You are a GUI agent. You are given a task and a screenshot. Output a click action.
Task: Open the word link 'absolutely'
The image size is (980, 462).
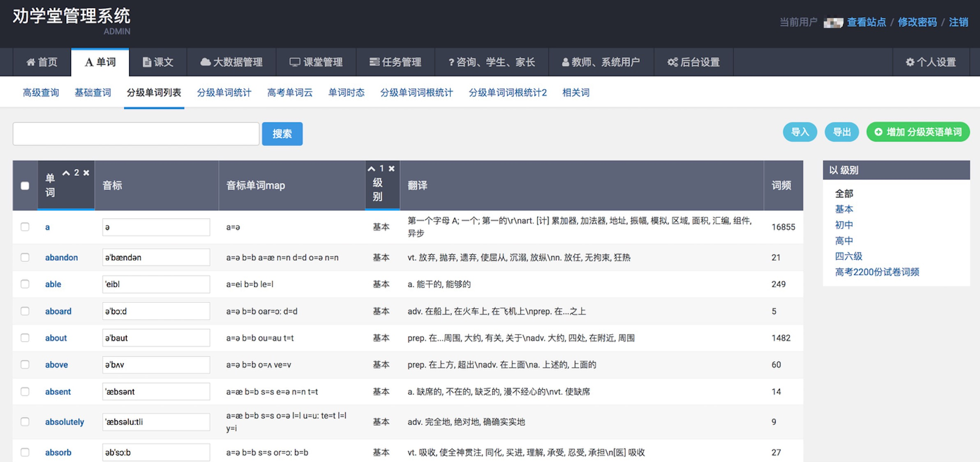pos(65,422)
